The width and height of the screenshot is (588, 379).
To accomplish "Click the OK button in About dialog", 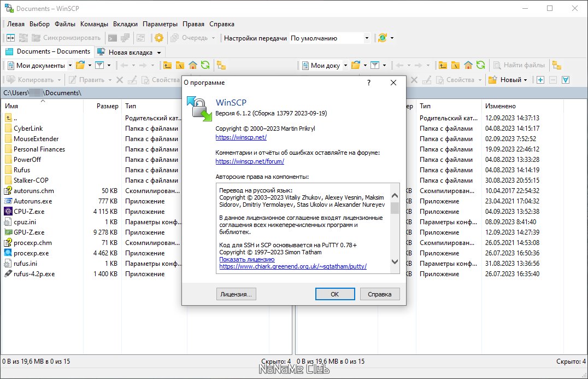I will (x=335, y=294).
